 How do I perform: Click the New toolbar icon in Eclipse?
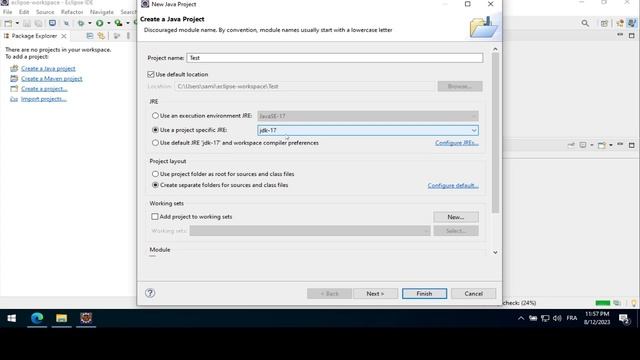(x=8, y=23)
